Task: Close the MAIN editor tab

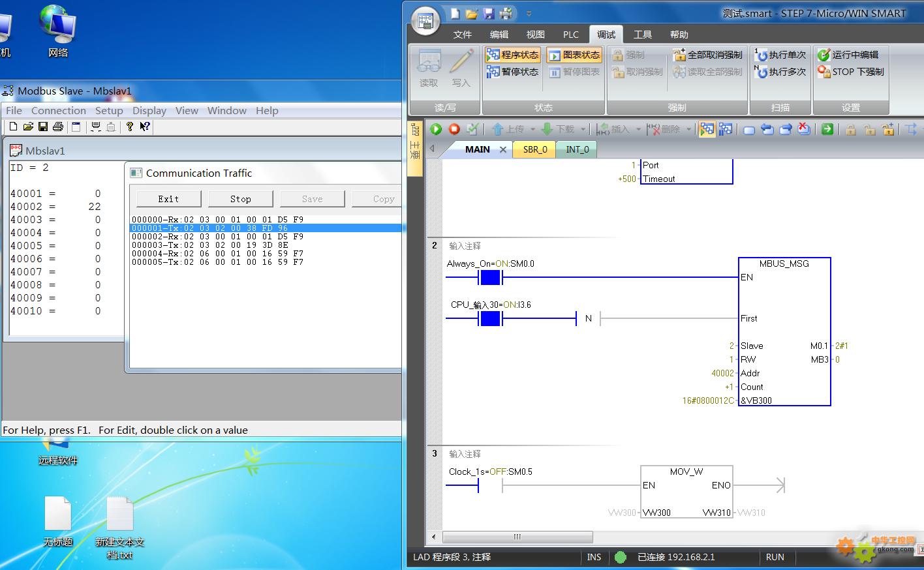Action: (503, 149)
